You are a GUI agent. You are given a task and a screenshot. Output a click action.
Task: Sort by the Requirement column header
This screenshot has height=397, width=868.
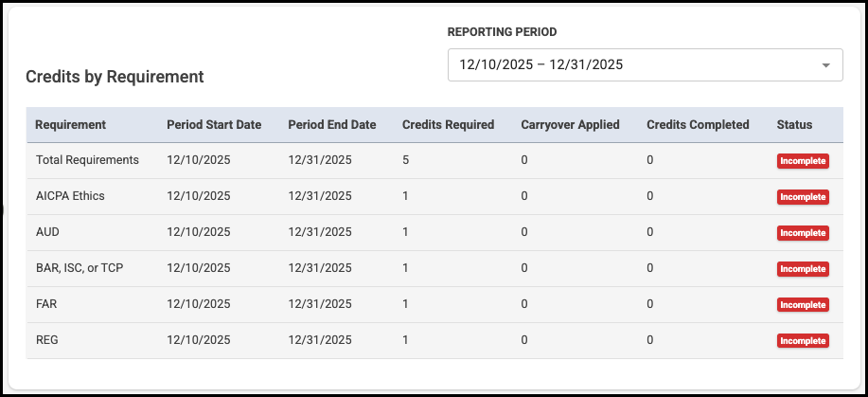pos(70,125)
